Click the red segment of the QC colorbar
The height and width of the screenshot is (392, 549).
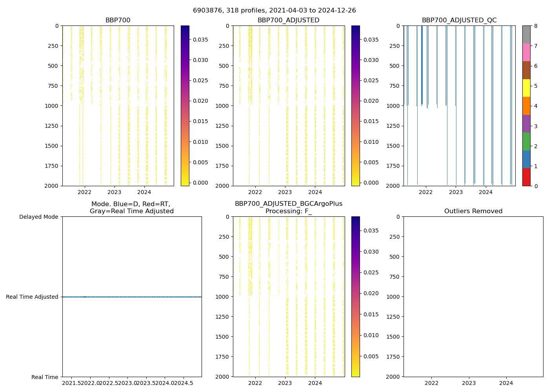pyautogui.click(x=526, y=177)
